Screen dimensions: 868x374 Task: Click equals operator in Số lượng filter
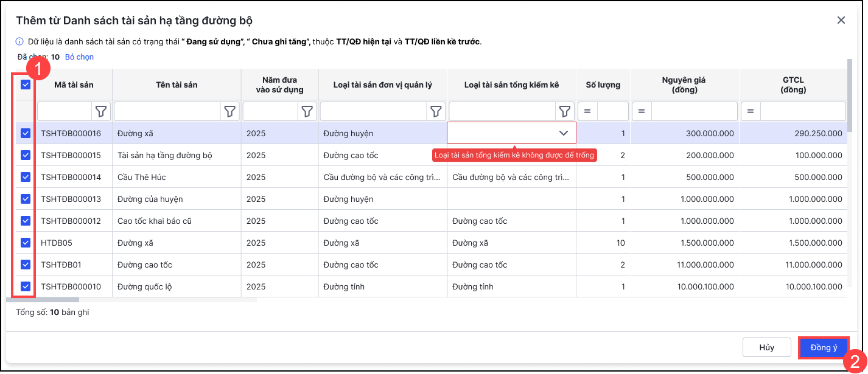(588, 111)
